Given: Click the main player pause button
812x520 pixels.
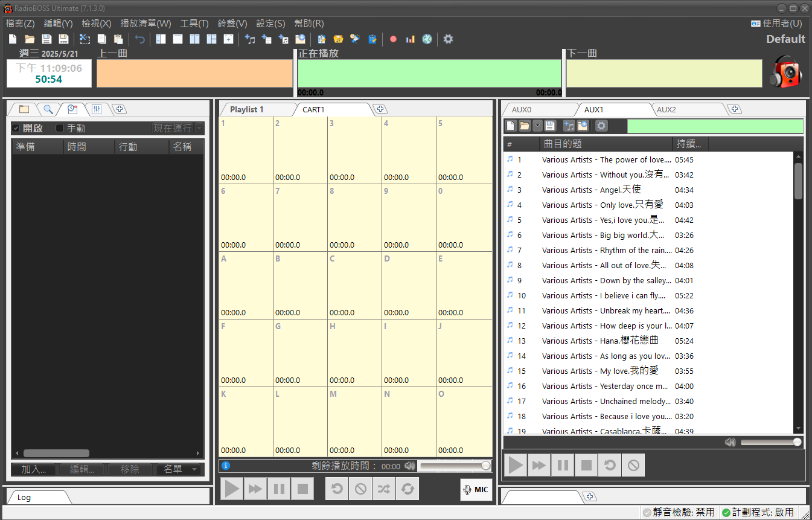Looking at the screenshot, I should pyautogui.click(x=279, y=489).
